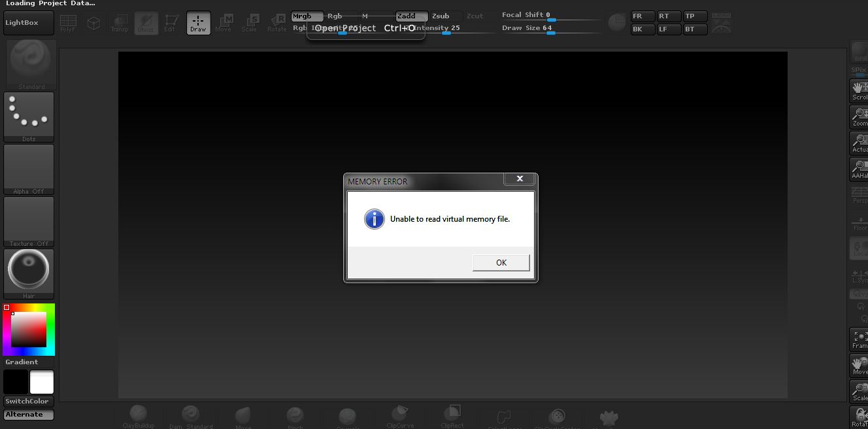Select the ClipRect brush

[x=452, y=417]
